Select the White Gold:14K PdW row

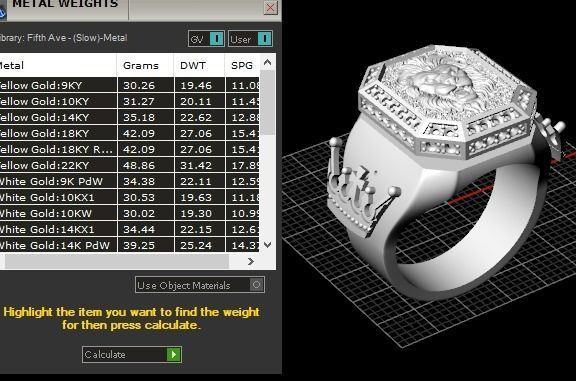click(129, 245)
